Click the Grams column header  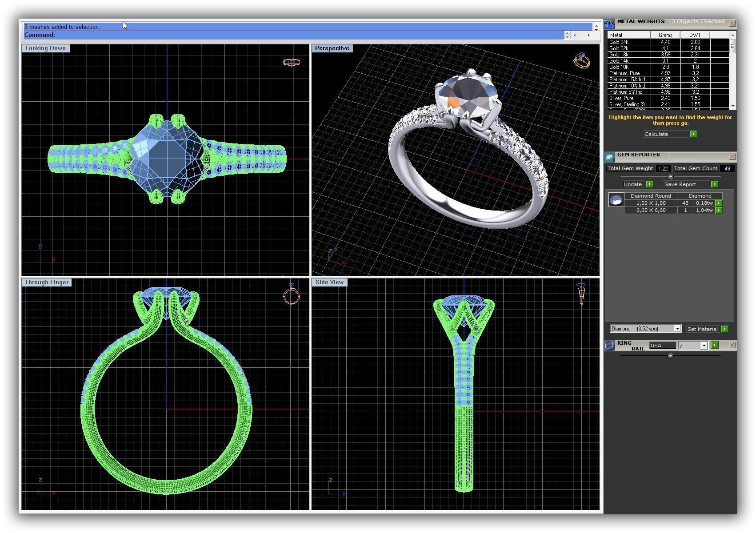665,35
